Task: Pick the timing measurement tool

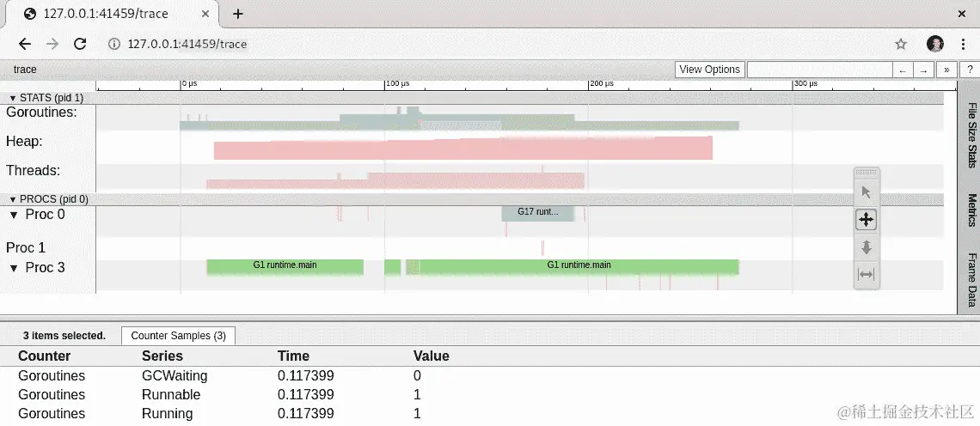Action: [x=867, y=274]
